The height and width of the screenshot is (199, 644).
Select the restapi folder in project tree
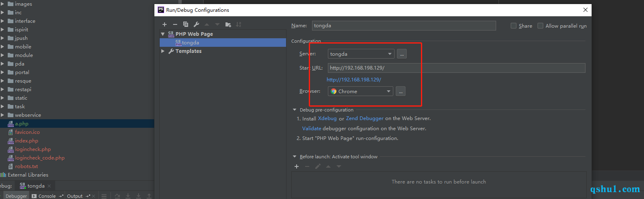pyautogui.click(x=23, y=90)
